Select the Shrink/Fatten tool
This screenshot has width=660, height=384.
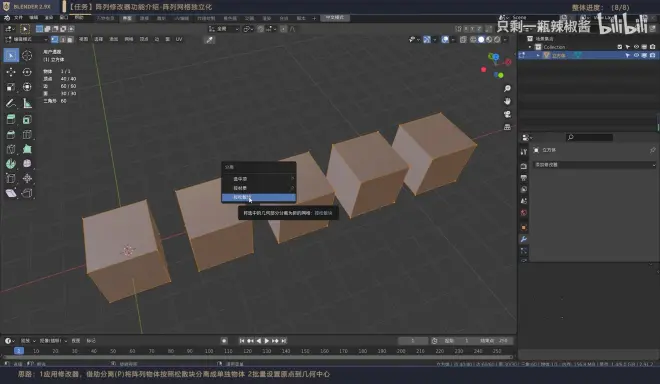[27, 178]
